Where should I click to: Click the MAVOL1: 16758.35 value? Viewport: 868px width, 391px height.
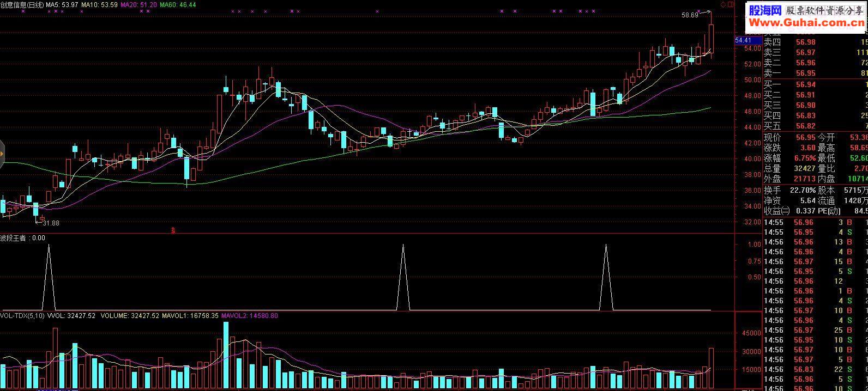click(x=190, y=316)
